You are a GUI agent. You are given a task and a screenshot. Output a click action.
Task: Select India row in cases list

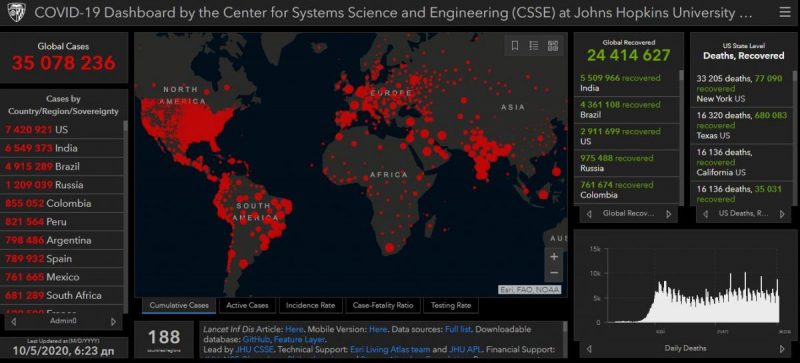point(62,148)
